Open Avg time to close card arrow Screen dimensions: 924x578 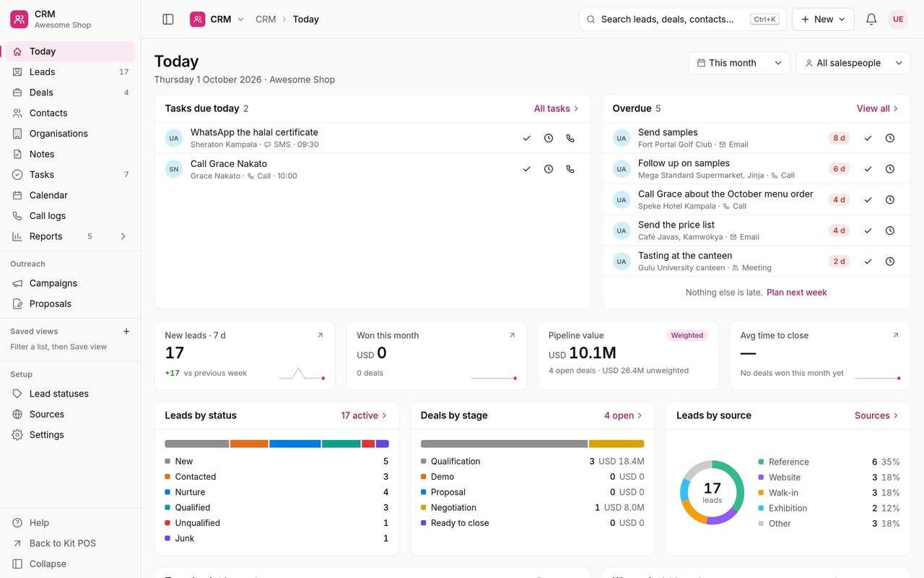[896, 335]
